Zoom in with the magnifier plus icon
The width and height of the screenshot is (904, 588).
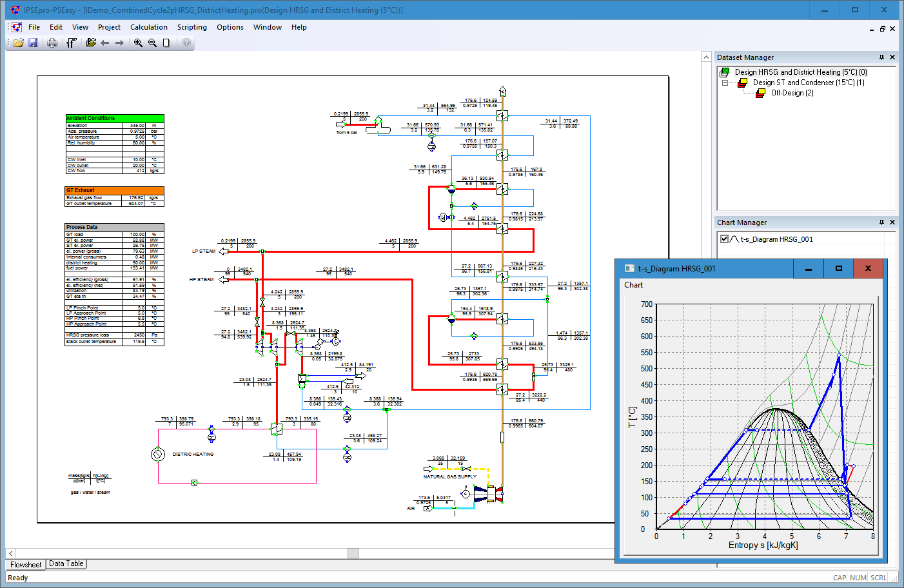pos(138,43)
